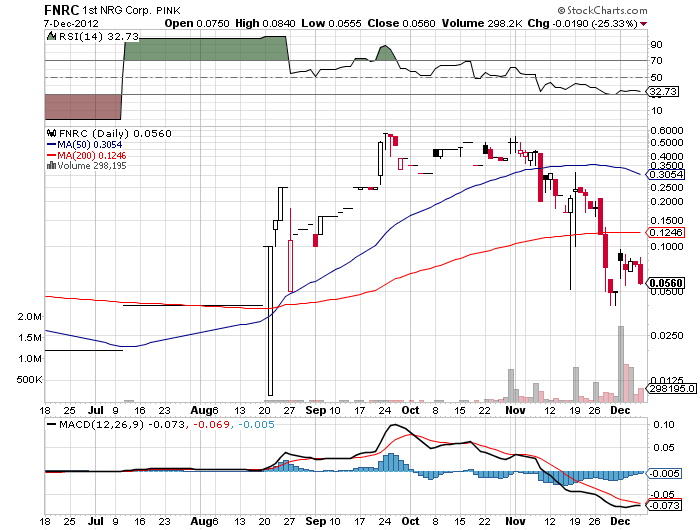
Task: Click the red down arrow next to Chg
Action: coord(643,24)
